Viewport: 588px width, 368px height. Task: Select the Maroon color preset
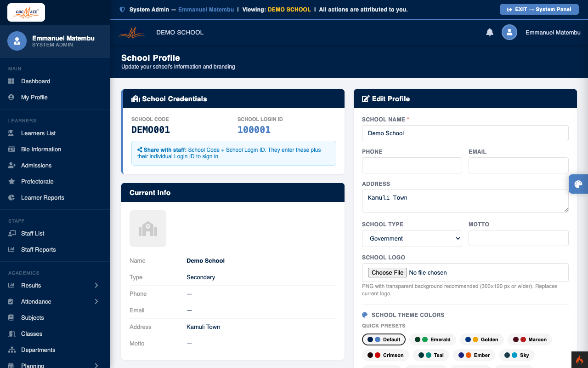[x=530, y=339]
